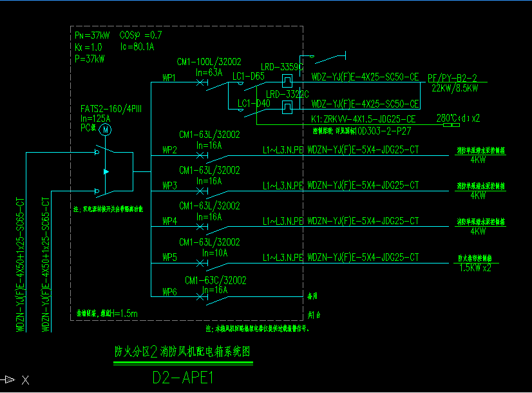The image size is (532, 393).
Task: Select the leftmost vertical WDZN-YJ(F)E-4X50+1x25 cable label
Action: coord(21,265)
